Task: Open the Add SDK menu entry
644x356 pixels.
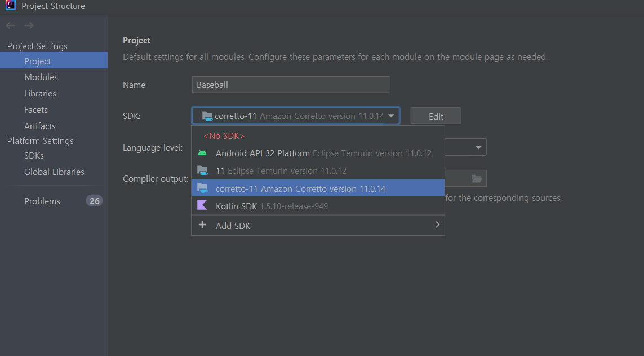Action: tap(318, 225)
